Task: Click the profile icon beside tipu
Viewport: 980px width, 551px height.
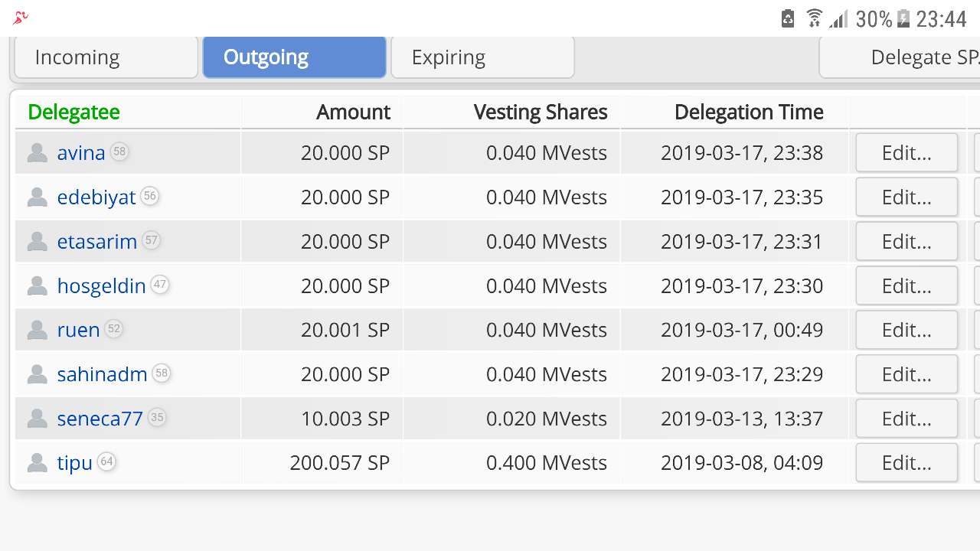Action: [37, 463]
